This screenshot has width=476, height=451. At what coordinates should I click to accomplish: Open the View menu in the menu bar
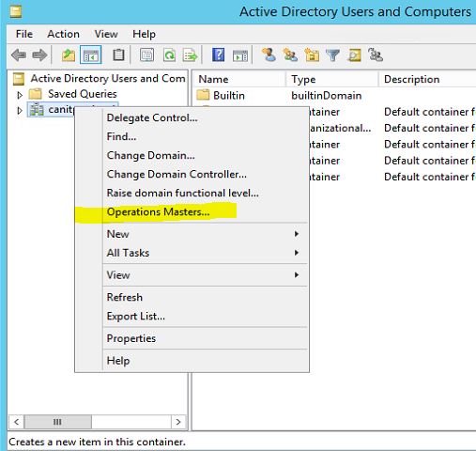(x=106, y=34)
